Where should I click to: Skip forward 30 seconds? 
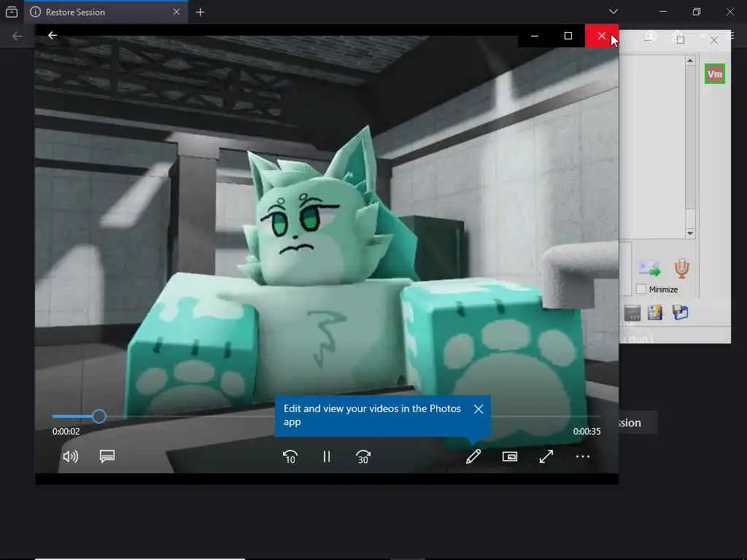tap(363, 456)
